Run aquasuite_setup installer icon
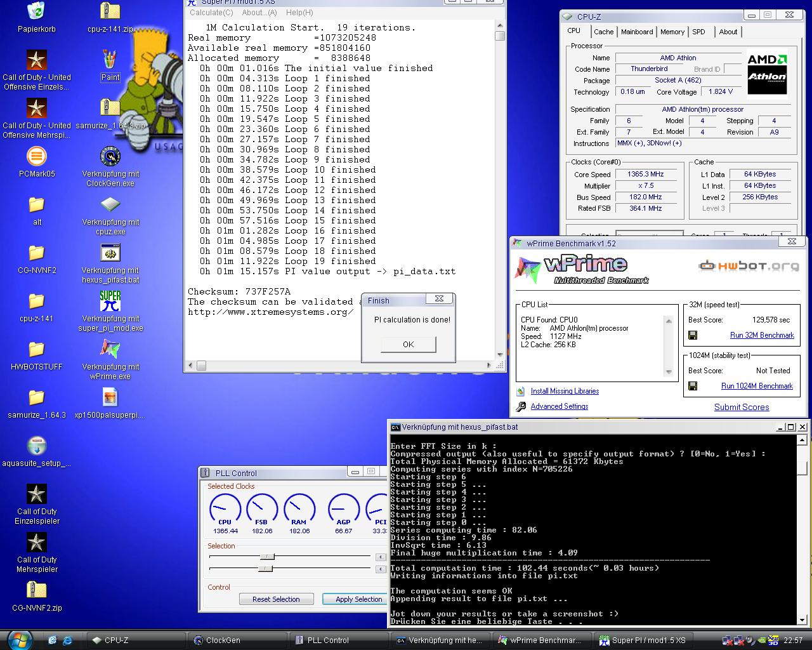The image size is (812, 650). click(x=37, y=451)
